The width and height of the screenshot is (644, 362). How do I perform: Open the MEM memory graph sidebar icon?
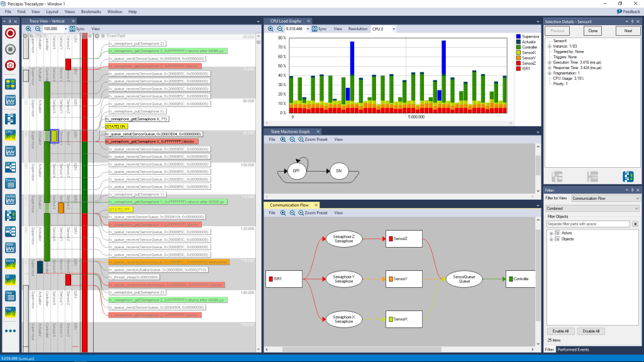click(x=10, y=248)
